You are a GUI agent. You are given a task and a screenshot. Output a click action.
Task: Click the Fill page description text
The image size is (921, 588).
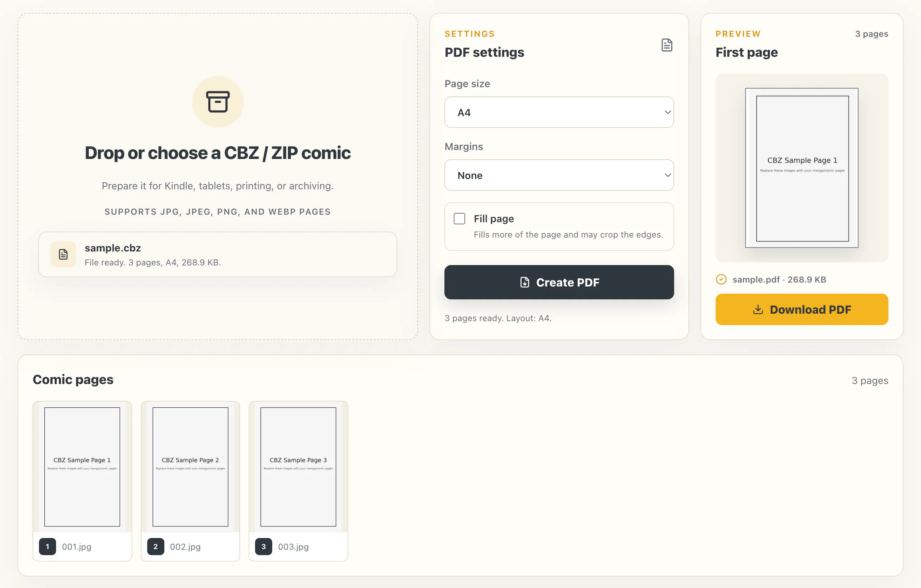(568, 234)
